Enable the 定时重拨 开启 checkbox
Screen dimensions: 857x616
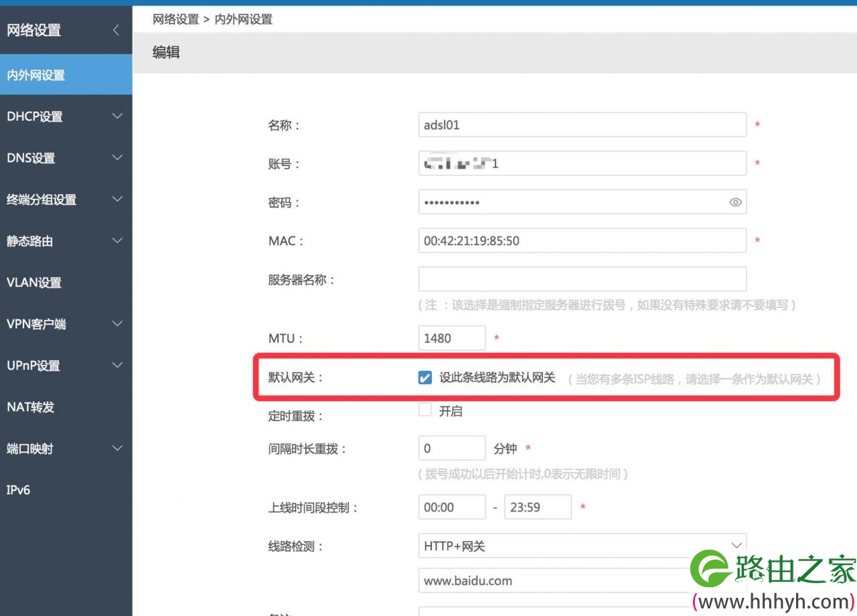pyautogui.click(x=424, y=410)
